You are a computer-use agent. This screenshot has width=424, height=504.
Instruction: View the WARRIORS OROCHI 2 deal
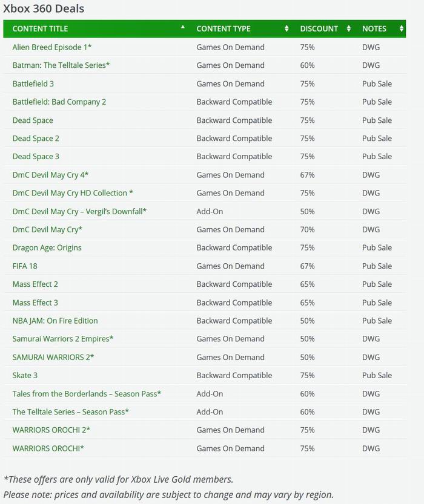[51, 430]
